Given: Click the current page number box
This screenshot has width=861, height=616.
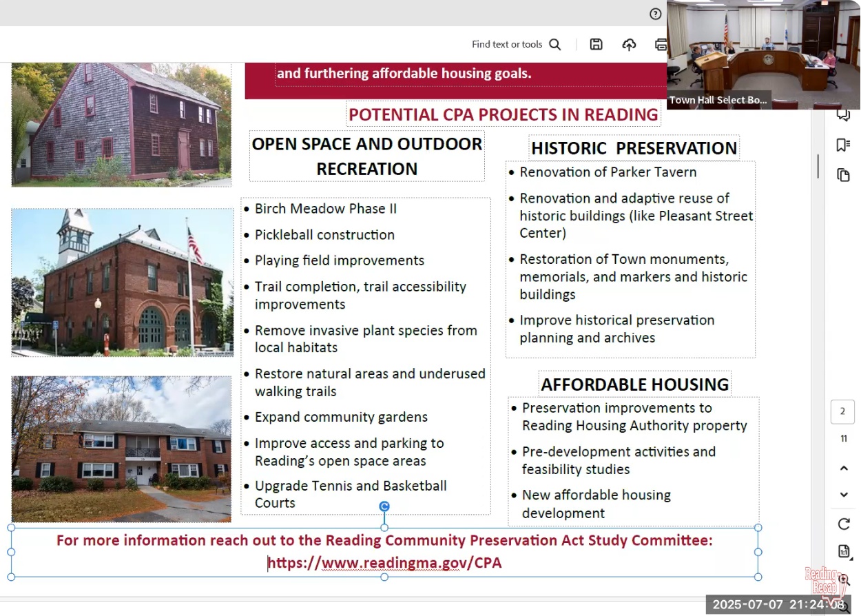Looking at the screenshot, I should 842,412.
